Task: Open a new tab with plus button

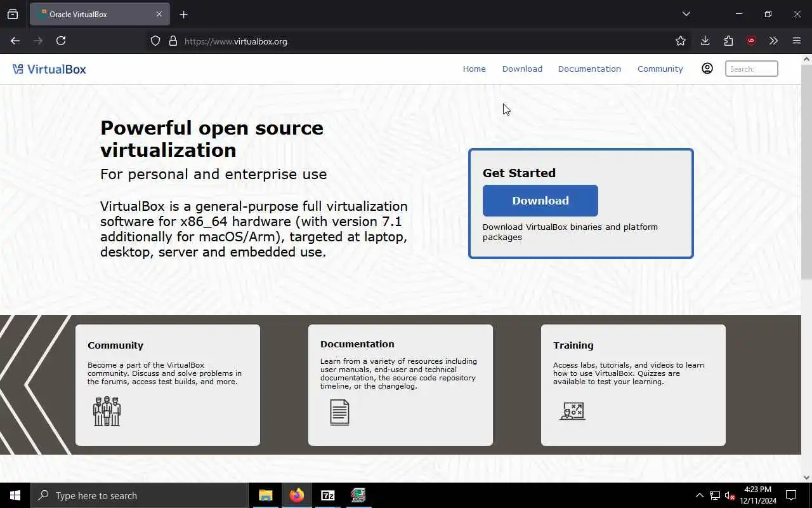Action: coord(183,14)
